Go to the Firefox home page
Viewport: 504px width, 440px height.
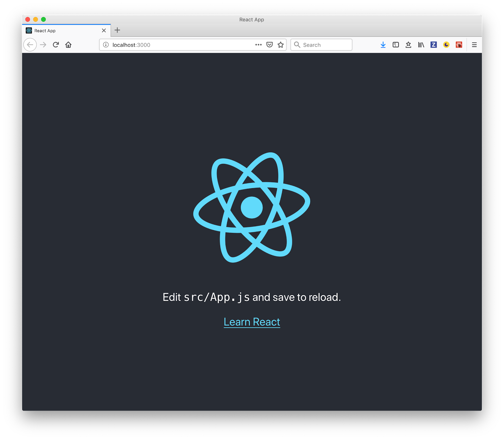pyautogui.click(x=68, y=45)
